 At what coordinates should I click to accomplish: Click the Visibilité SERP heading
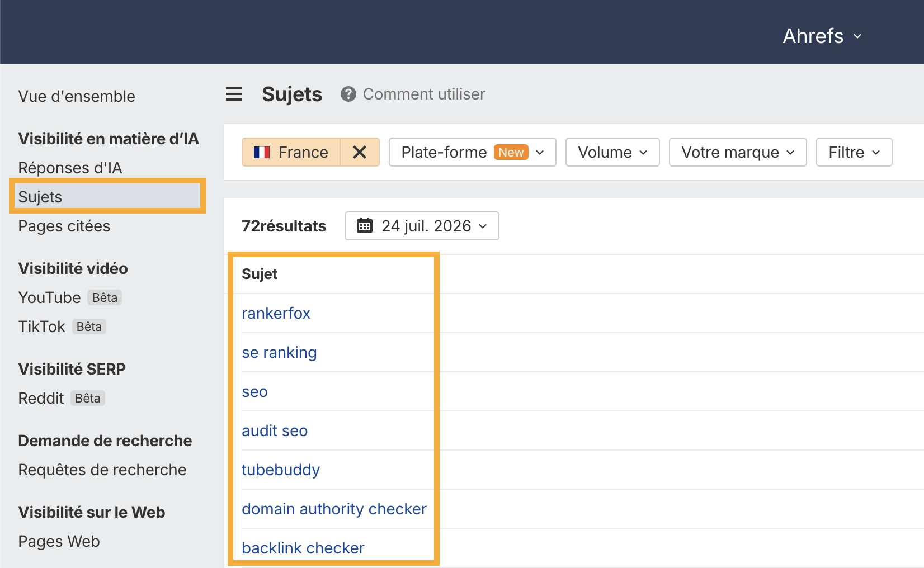tap(72, 369)
